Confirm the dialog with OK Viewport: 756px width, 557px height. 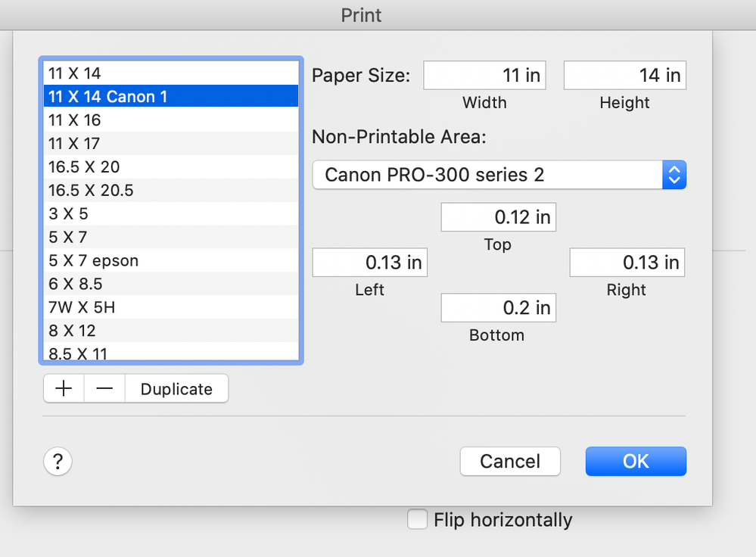pyautogui.click(x=636, y=461)
